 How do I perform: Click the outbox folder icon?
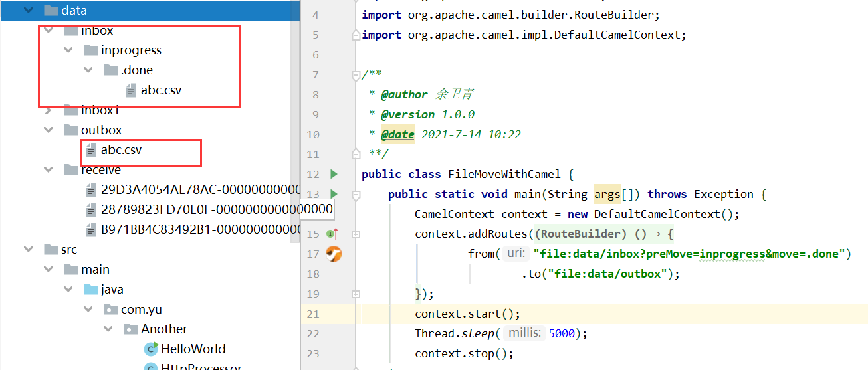[x=71, y=130]
